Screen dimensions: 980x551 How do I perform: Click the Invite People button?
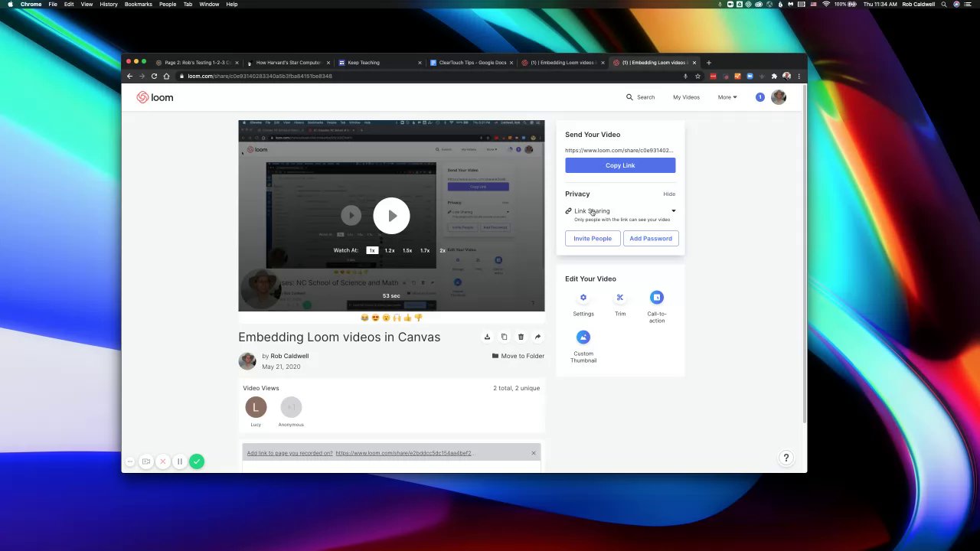(x=593, y=239)
